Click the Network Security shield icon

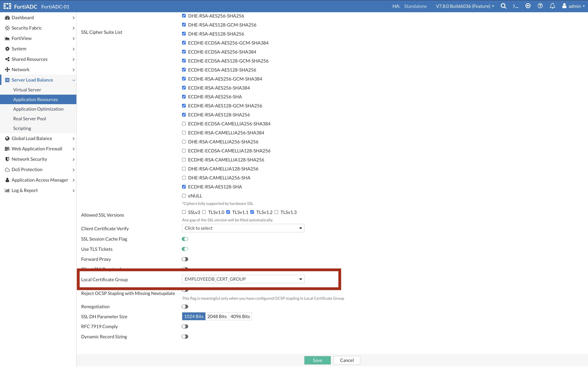click(7, 159)
